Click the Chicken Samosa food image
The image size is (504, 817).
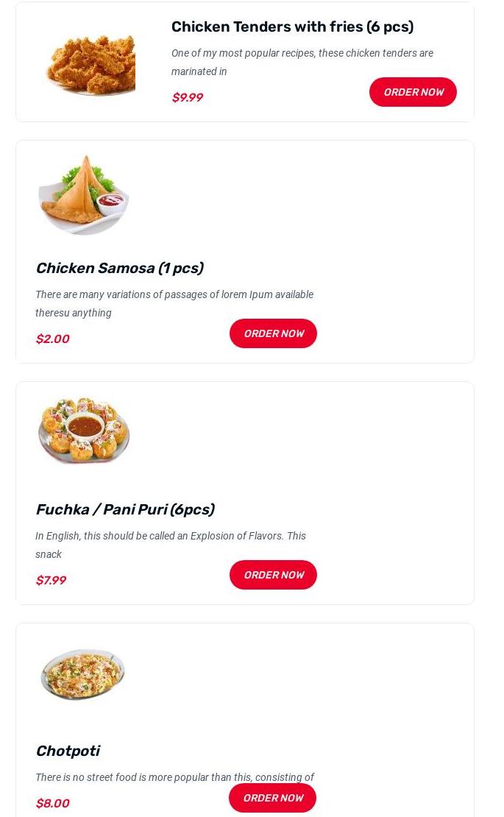[x=84, y=195]
